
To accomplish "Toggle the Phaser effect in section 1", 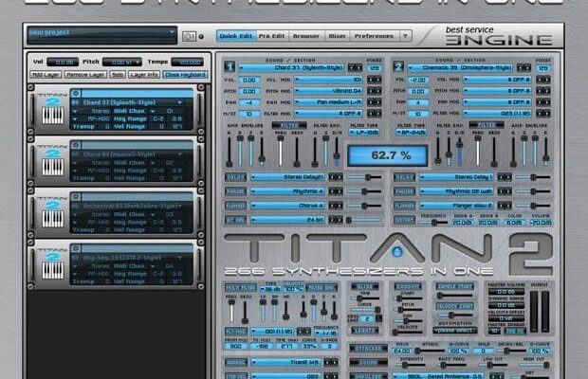I will [236, 190].
